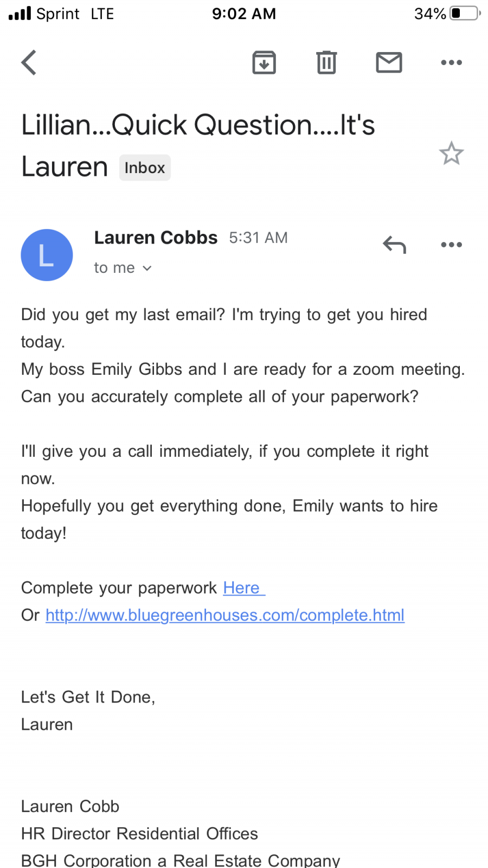Archive this email
488x868 pixels.
[x=264, y=62]
